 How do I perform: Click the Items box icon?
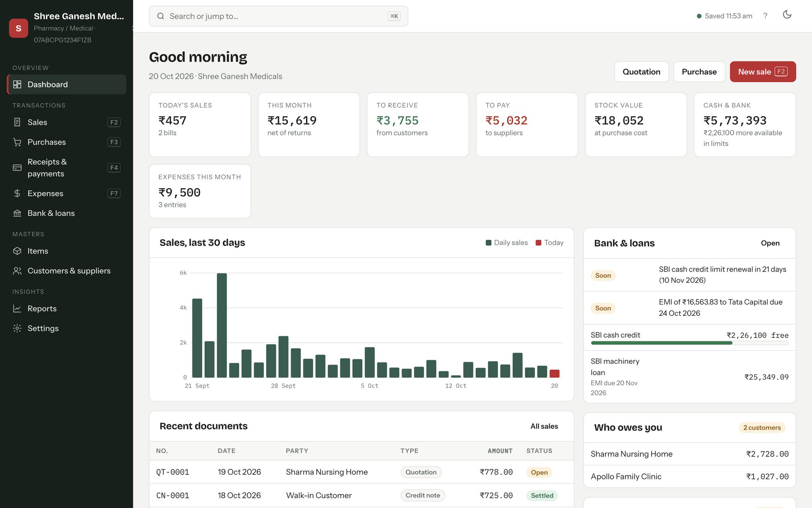pos(17,251)
